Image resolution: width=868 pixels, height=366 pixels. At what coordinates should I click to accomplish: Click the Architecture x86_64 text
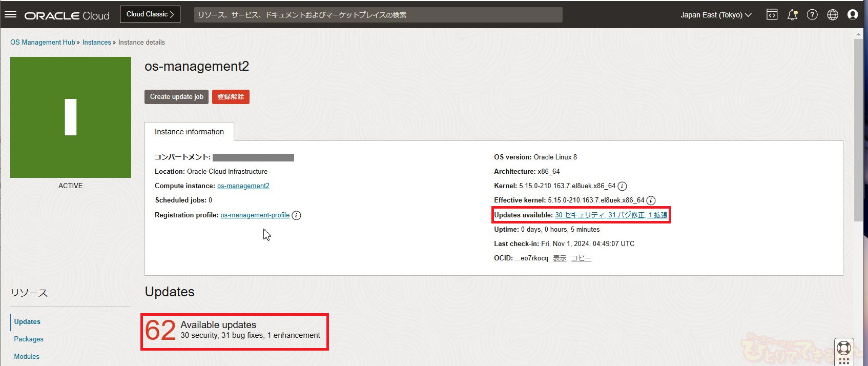coord(527,171)
